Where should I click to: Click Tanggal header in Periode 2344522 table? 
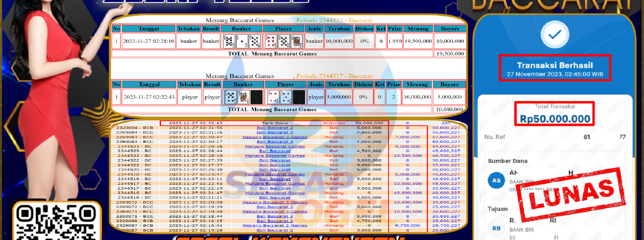point(149,29)
